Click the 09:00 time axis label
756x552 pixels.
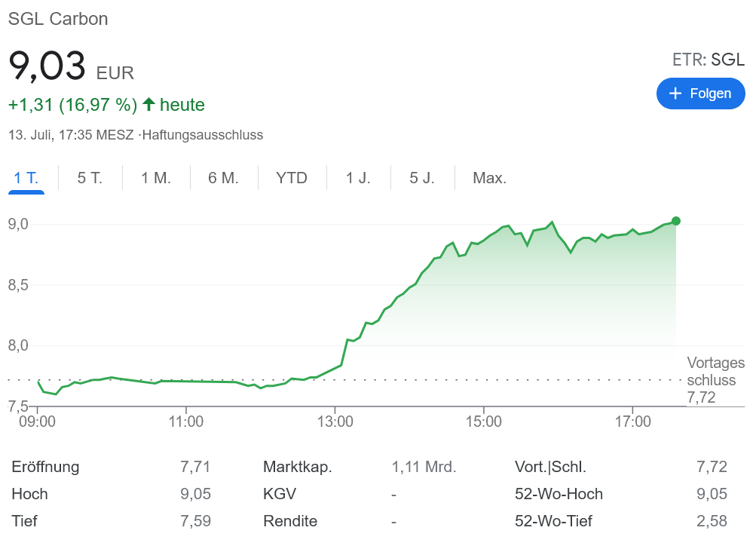coord(37,422)
